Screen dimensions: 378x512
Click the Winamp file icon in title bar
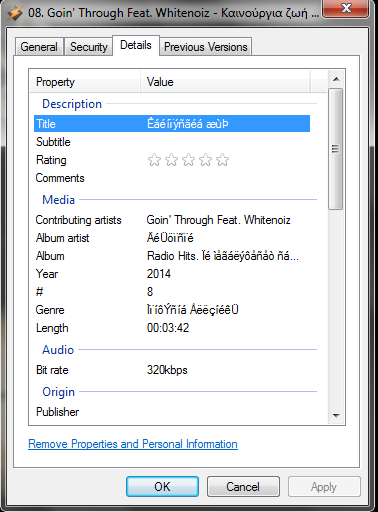point(15,13)
